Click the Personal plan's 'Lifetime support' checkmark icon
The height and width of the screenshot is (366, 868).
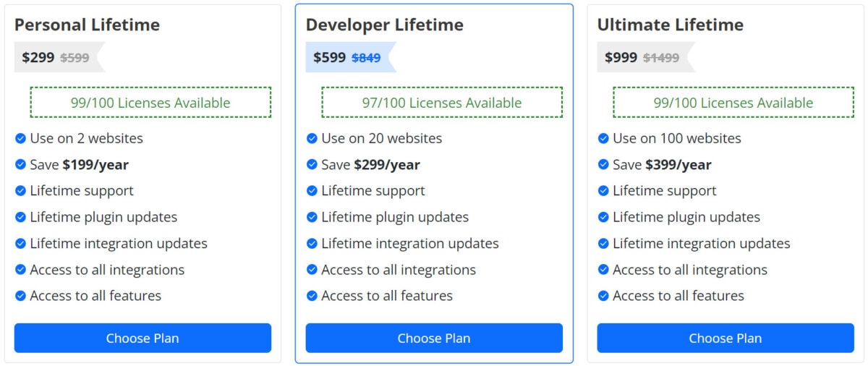pos(20,191)
